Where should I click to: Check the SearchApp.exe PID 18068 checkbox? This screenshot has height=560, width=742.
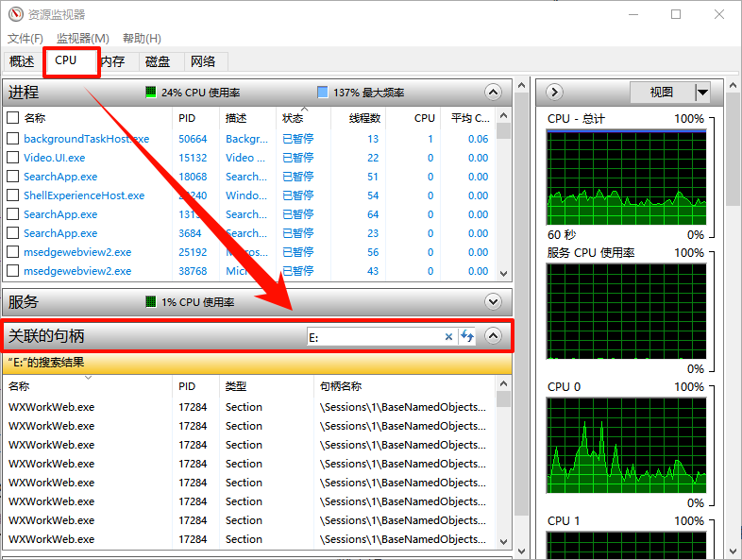point(13,176)
